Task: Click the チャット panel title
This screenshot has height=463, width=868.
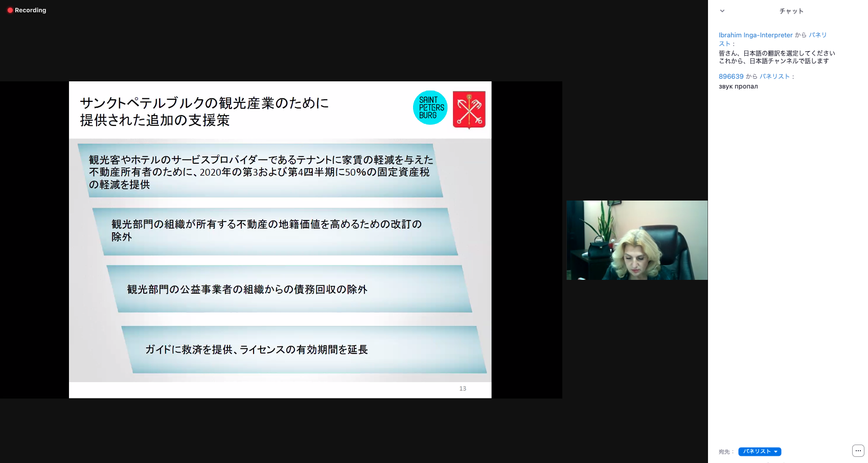Action: (791, 11)
